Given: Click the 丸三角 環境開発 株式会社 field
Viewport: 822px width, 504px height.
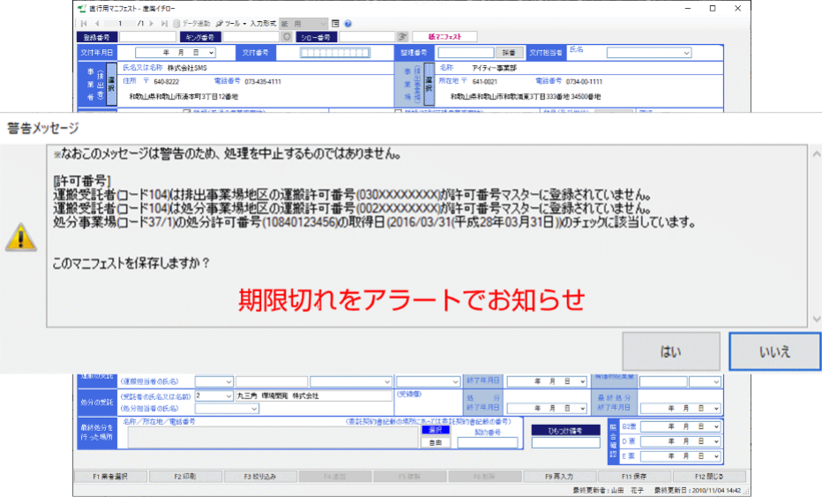Looking at the screenshot, I should 313,397.
